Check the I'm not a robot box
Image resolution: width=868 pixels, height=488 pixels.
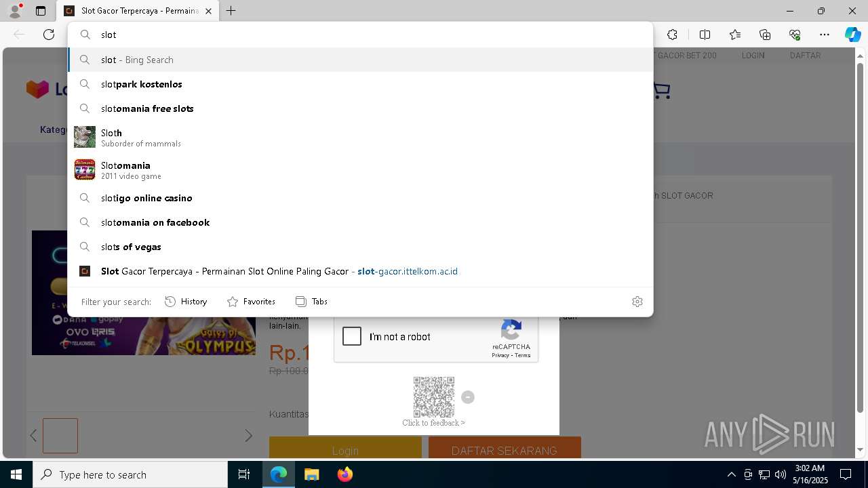352,337
